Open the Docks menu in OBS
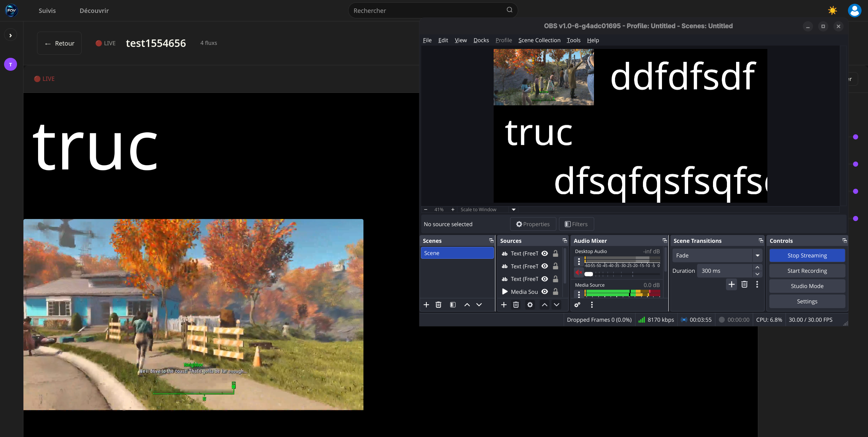The image size is (868, 437). (x=481, y=40)
